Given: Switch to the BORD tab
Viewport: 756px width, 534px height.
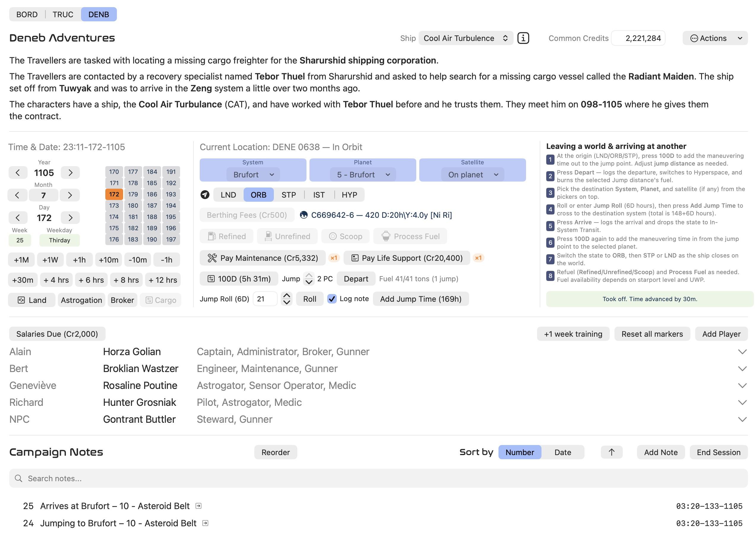Looking at the screenshot, I should click(27, 15).
